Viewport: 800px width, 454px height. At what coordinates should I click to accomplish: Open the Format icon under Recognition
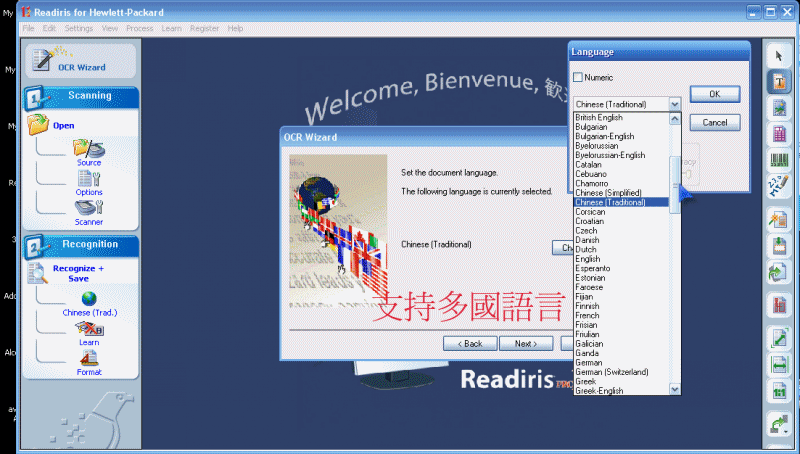(x=89, y=358)
